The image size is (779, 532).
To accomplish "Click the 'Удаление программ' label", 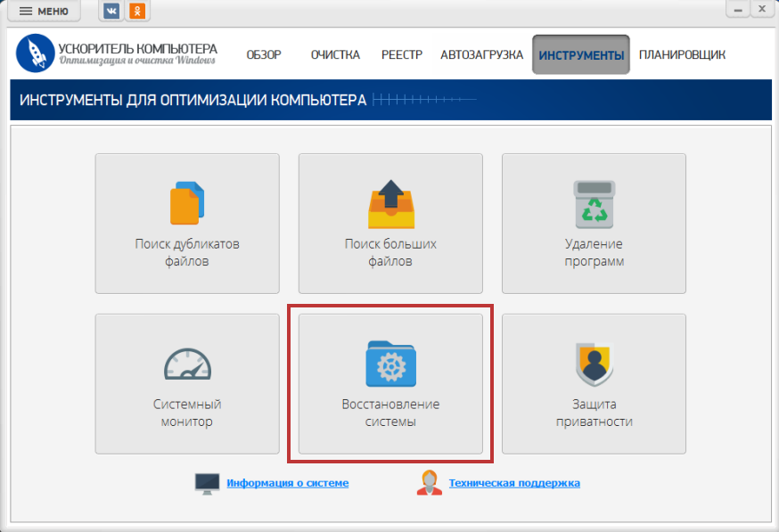I will (x=594, y=252).
